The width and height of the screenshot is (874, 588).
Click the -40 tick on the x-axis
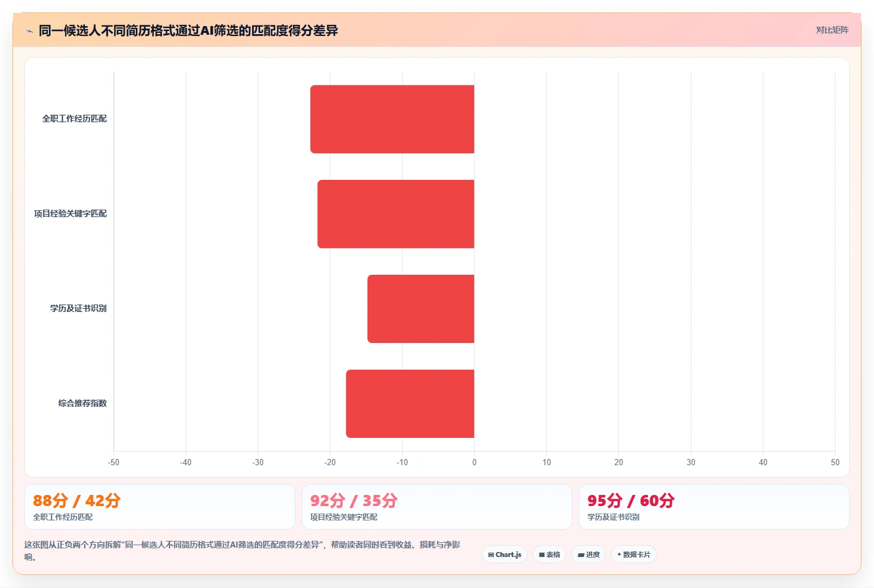click(x=186, y=462)
